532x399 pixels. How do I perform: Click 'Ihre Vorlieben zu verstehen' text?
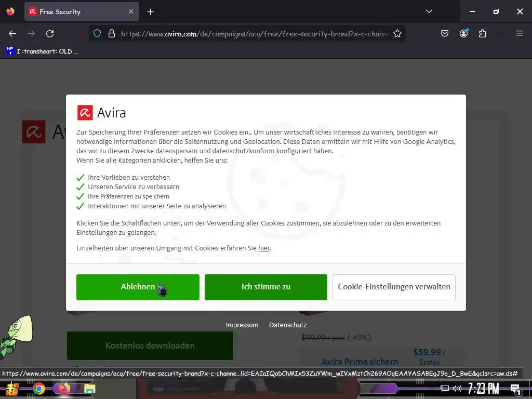129,178
